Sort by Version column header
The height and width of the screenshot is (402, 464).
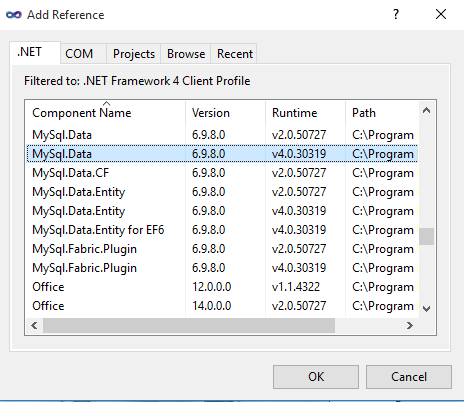(x=225, y=113)
